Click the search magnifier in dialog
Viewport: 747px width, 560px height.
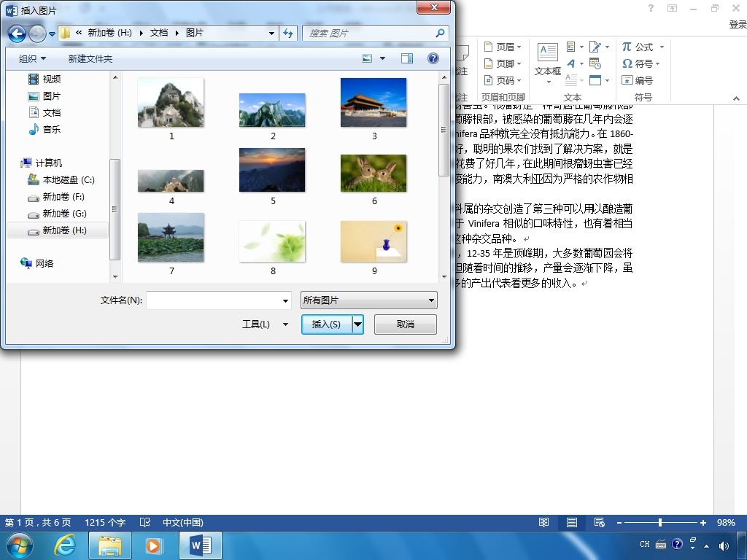tap(440, 33)
